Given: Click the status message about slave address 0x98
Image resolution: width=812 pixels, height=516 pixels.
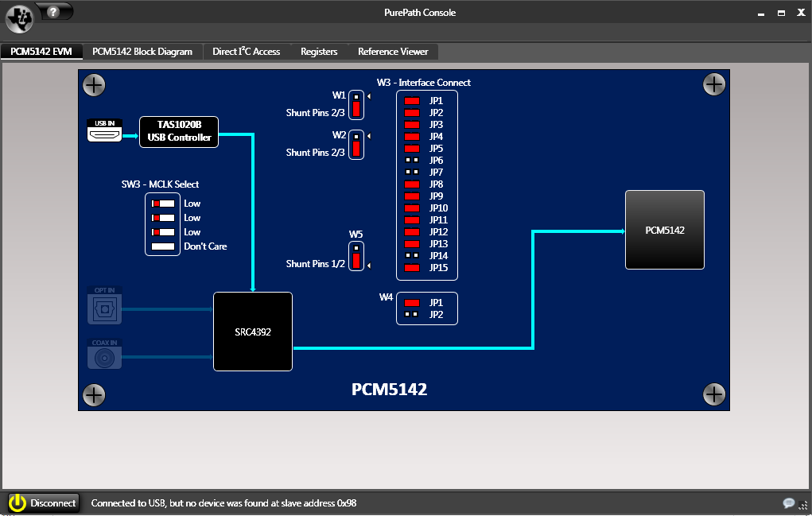Looking at the screenshot, I should [x=223, y=503].
